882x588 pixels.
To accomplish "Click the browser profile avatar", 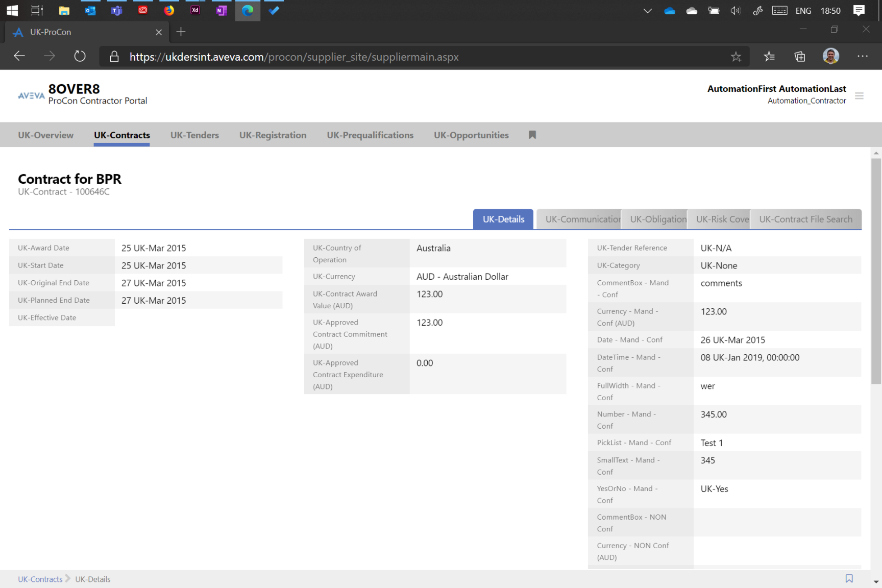I will (830, 56).
